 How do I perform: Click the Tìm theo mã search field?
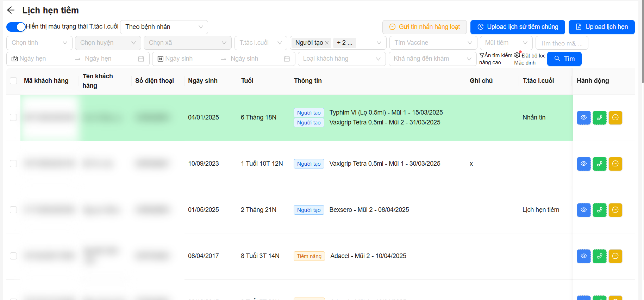tap(561, 43)
